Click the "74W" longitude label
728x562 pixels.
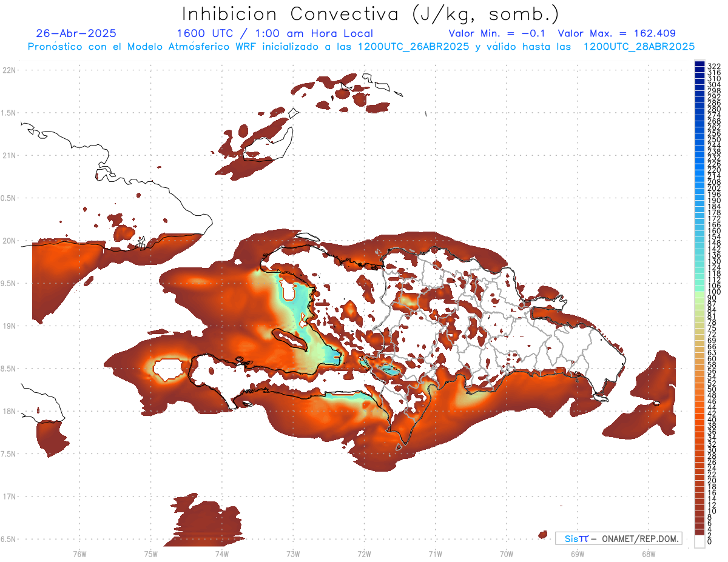pyautogui.click(x=221, y=554)
